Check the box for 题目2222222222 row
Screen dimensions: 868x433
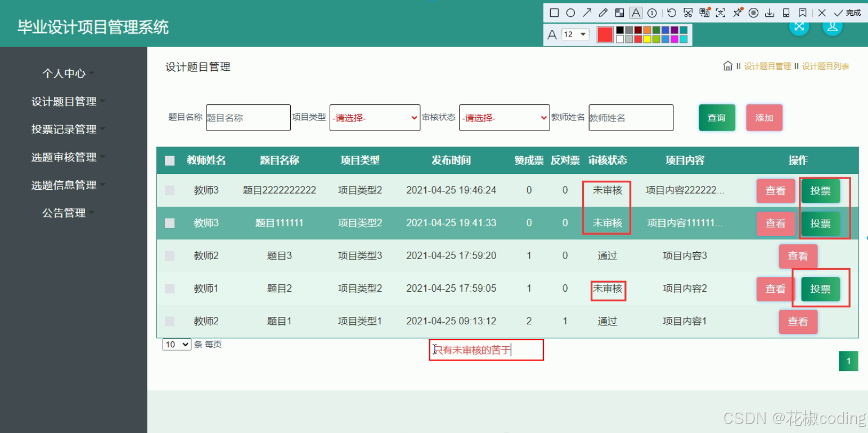coord(170,190)
